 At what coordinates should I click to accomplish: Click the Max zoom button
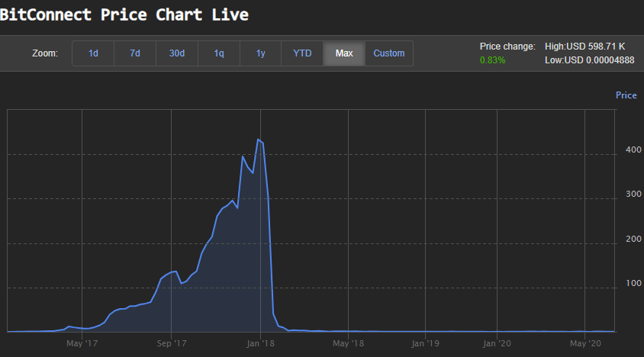click(x=344, y=53)
